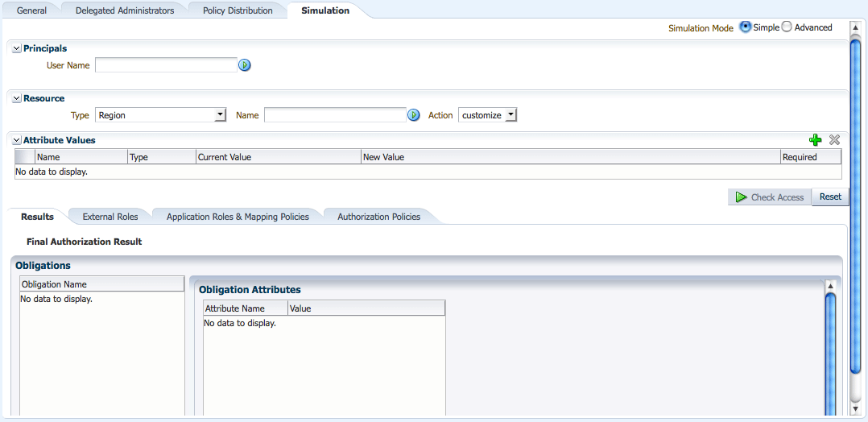Click the Required column header
This screenshot has height=422, width=868.
tap(811, 157)
